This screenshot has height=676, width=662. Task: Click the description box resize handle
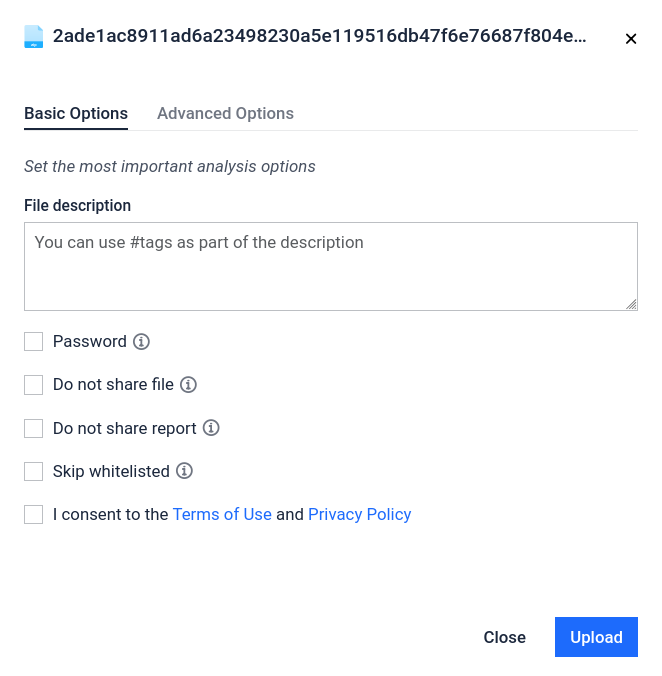point(632,304)
